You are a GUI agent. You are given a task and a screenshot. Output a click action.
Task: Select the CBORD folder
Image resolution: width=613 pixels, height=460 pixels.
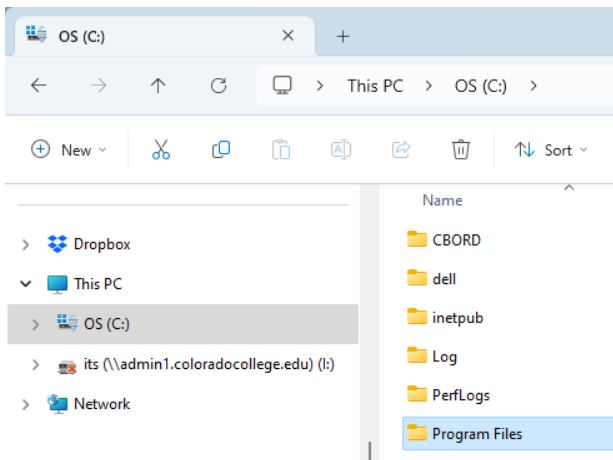tap(456, 240)
